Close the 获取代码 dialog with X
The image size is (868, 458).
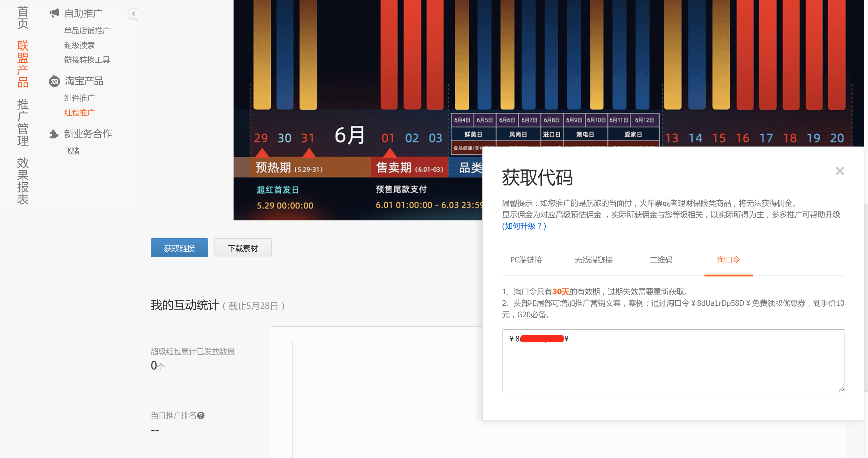click(x=839, y=171)
